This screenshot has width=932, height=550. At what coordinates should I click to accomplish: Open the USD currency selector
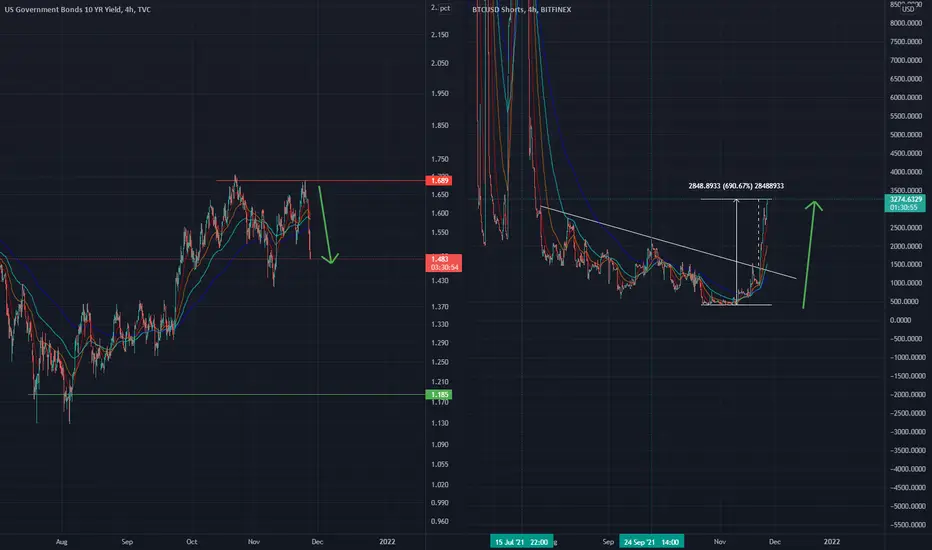pyautogui.click(x=908, y=9)
